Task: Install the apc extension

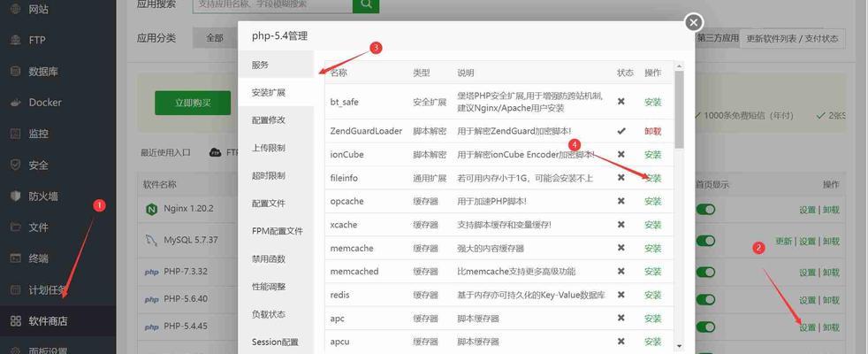Action: tap(652, 319)
